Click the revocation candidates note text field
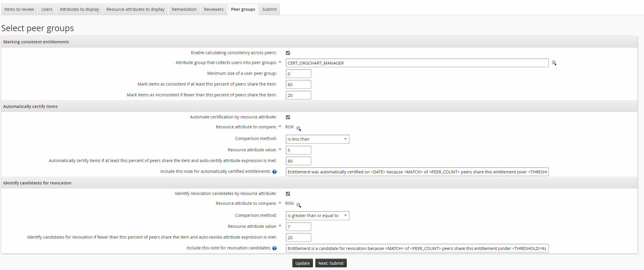644x270 pixels. click(x=417, y=248)
